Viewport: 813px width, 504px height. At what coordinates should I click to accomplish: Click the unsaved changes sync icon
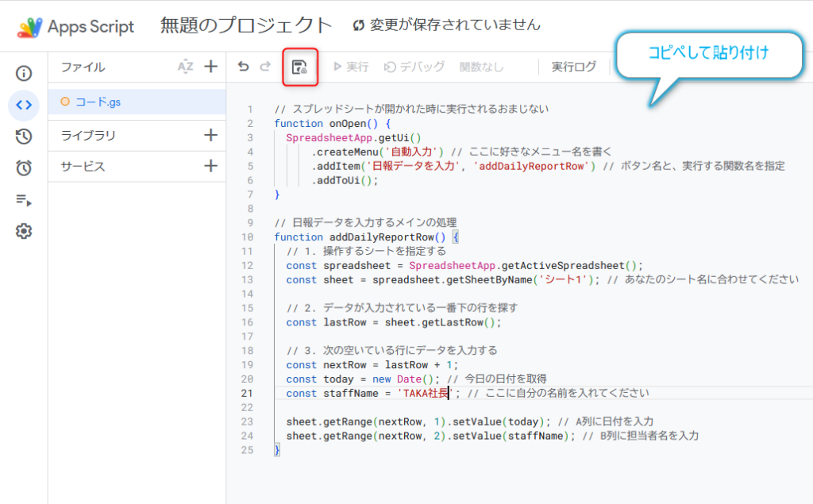(x=358, y=25)
